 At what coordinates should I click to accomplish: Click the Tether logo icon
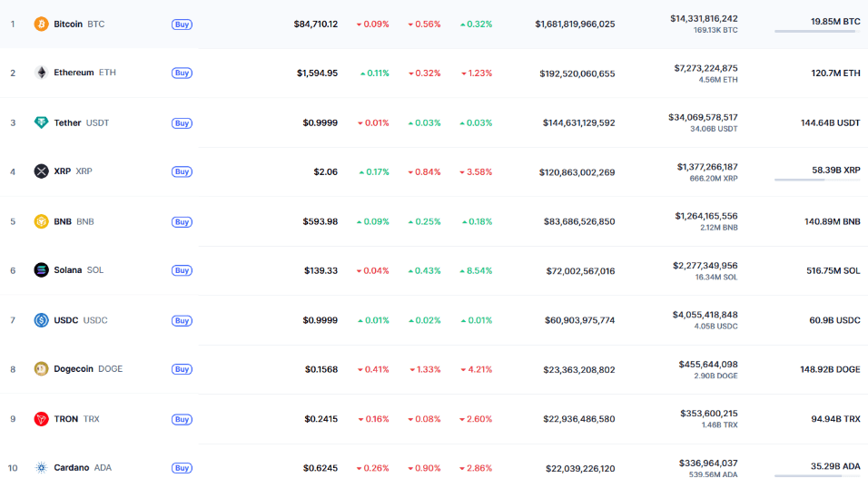41,122
